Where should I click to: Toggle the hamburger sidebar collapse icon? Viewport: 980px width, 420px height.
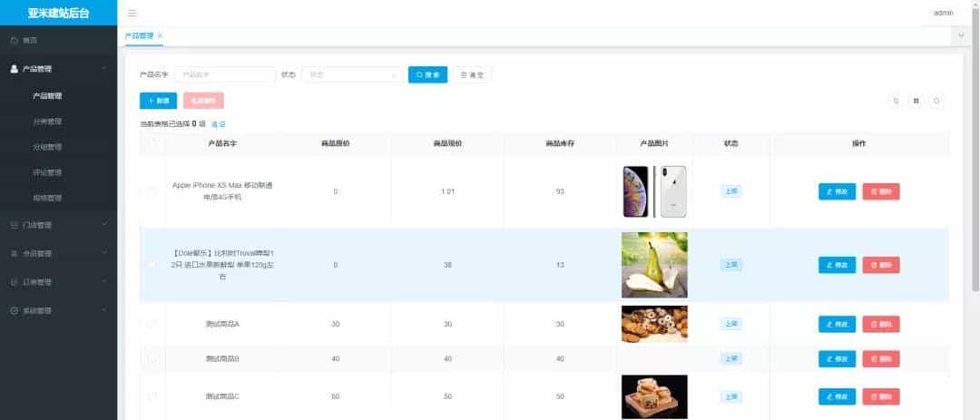(x=132, y=13)
